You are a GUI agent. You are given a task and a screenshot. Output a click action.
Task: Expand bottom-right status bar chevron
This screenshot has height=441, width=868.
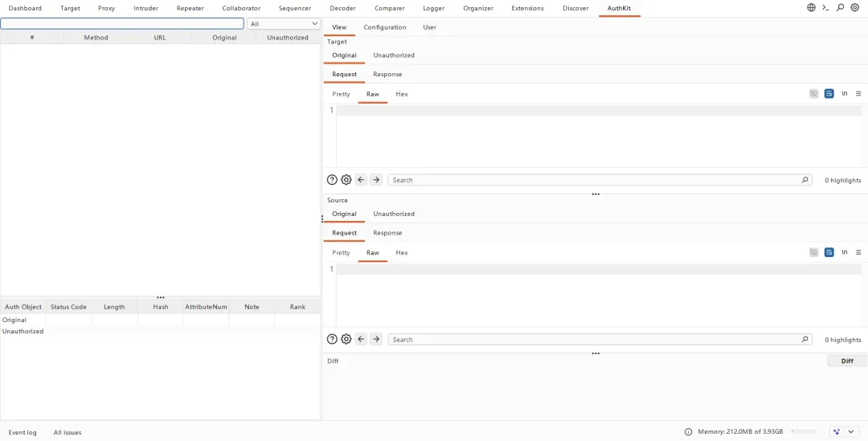851,431
